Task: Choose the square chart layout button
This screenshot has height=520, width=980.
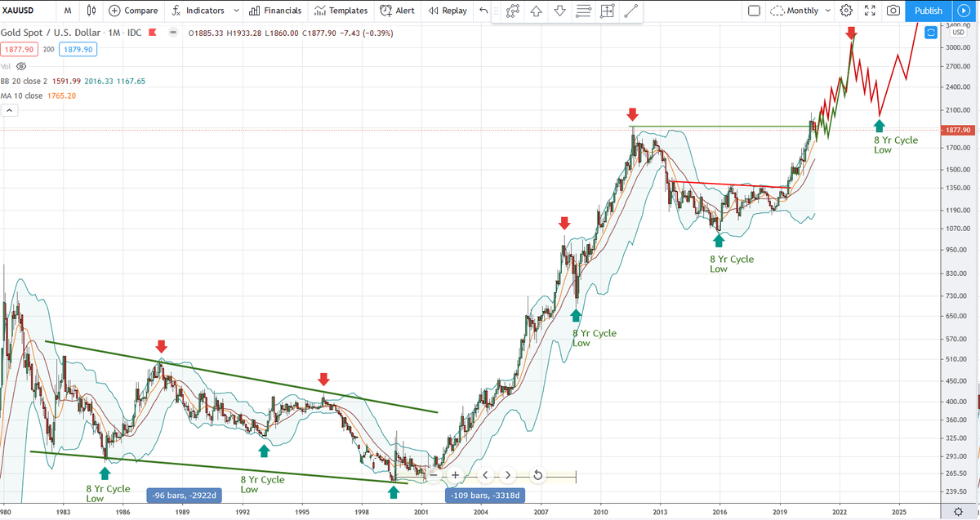Action: 754,11
